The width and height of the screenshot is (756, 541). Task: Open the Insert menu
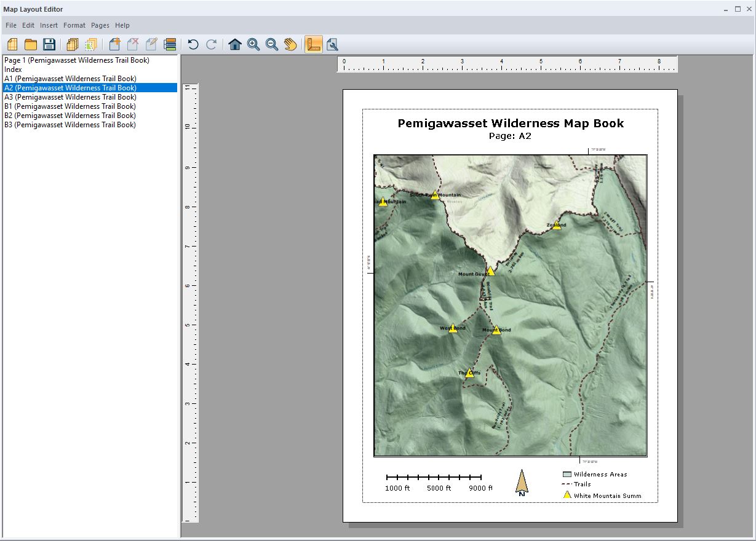(x=49, y=25)
